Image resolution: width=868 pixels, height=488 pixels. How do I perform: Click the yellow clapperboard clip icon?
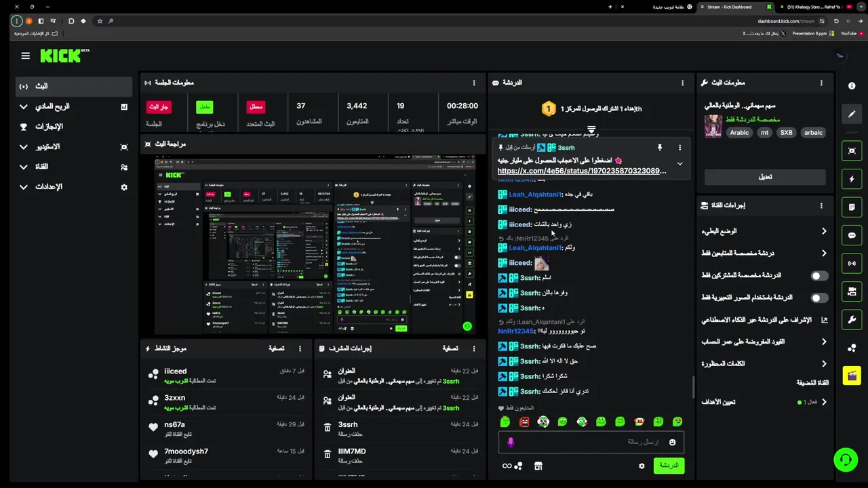(x=852, y=375)
